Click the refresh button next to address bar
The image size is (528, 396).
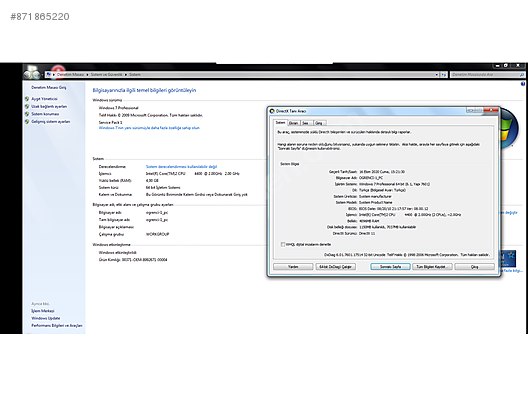click(444, 74)
